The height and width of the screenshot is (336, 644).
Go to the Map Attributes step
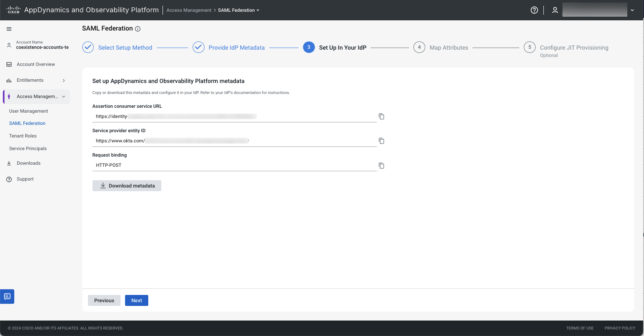click(449, 48)
